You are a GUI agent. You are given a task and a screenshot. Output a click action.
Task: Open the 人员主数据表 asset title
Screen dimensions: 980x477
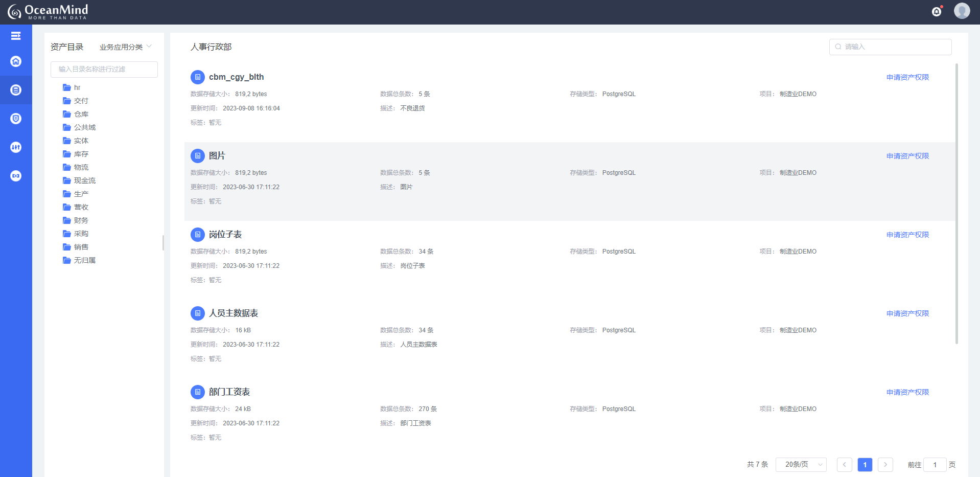[x=234, y=313]
